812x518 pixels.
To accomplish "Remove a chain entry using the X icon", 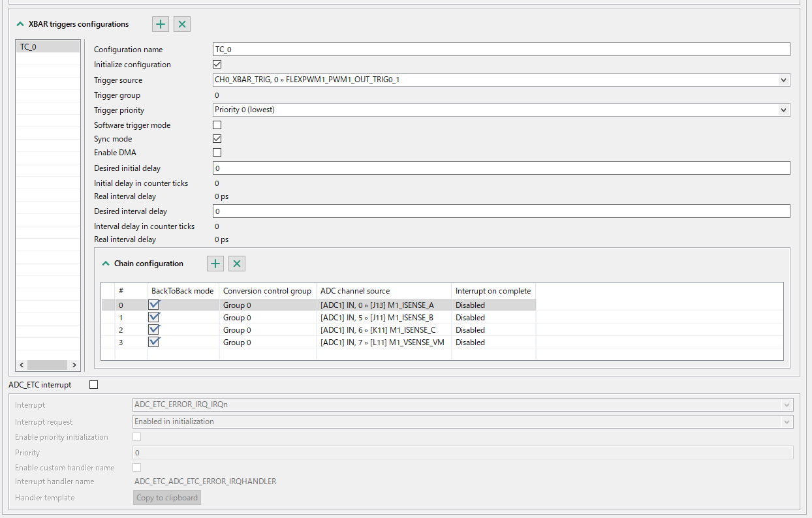I will 236,263.
